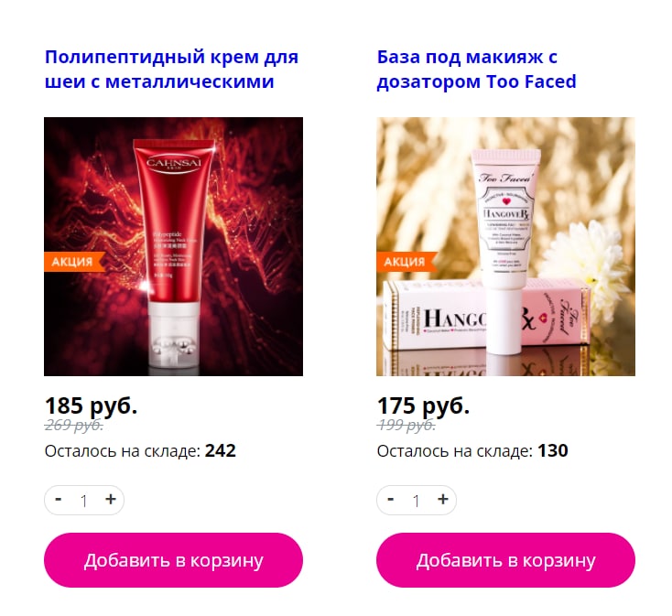Screen dimensions: 672x616
Task: Add the 175 руб. makeup base to cart
Action: pyautogui.click(x=505, y=560)
